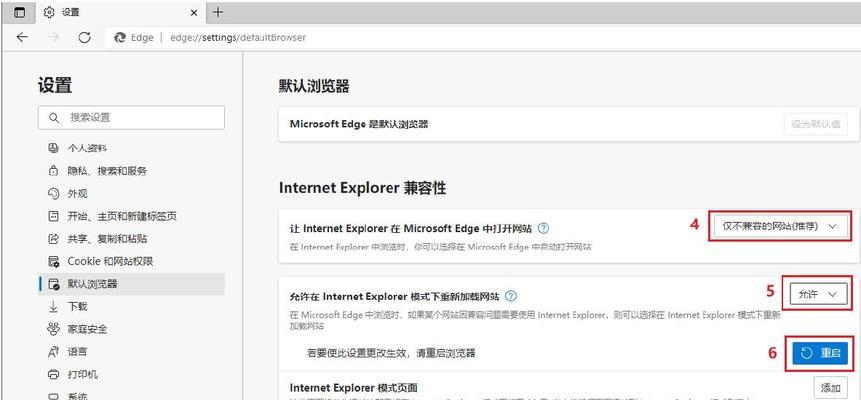Viewport: 861px width, 400px height.
Task: Click the help icon next to 允许在 Internet Explorer 模式下重新加载网站
Action: tap(511, 296)
